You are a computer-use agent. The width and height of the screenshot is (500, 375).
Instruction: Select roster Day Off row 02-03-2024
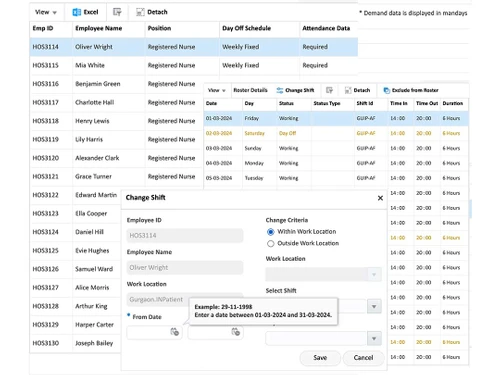tap(336, 133)
